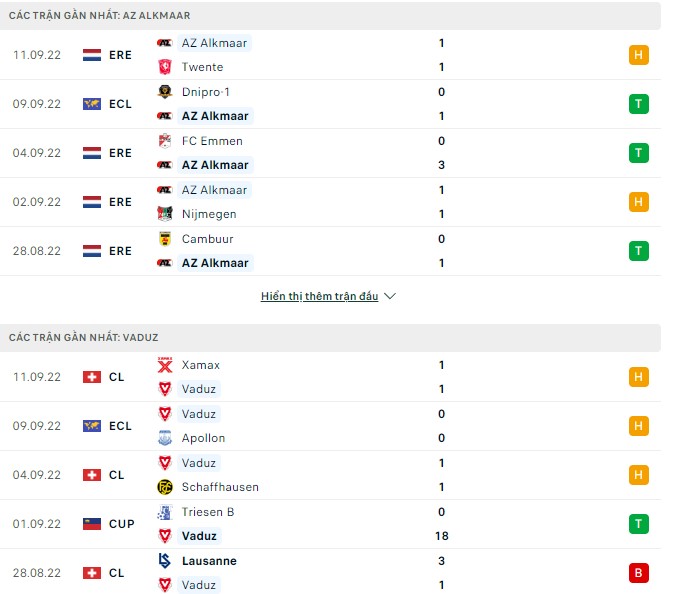Viewport: 673px width, 594px height.
Task: Click the Triesen B club icon
Action: (x=165, y=512)
